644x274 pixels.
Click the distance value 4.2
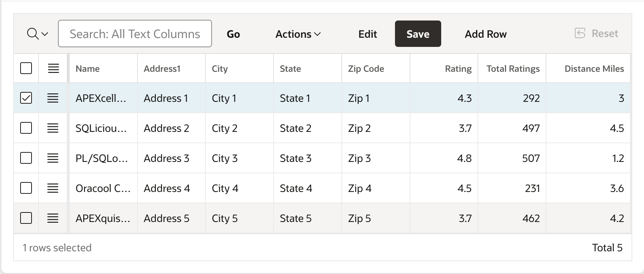tap(617, 218)
